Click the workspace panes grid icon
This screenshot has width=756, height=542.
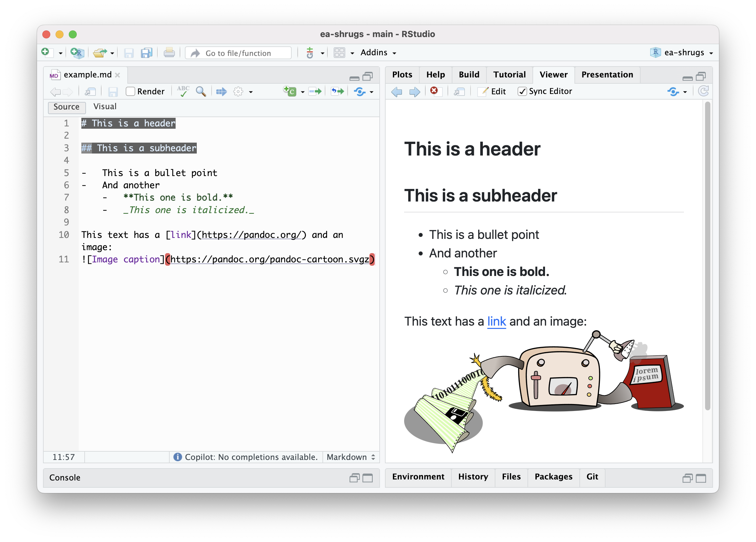(x=339, y=53)
